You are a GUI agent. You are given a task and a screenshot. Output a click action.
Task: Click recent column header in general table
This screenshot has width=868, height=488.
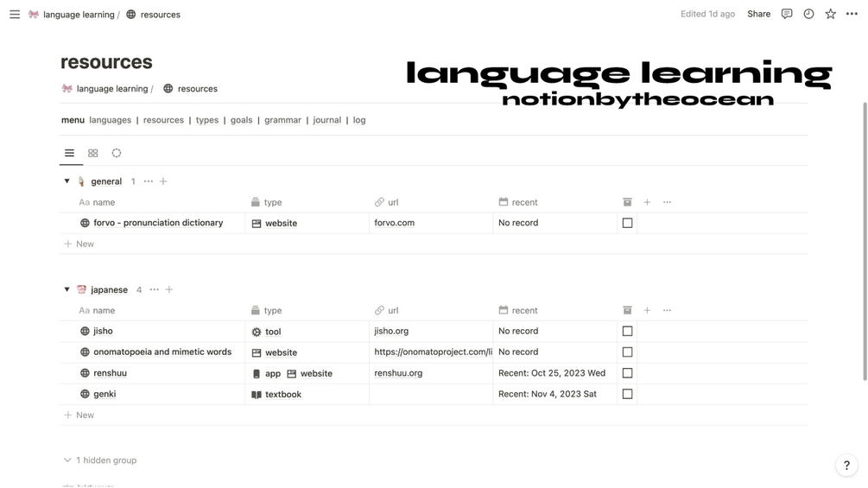coord(518,202)
